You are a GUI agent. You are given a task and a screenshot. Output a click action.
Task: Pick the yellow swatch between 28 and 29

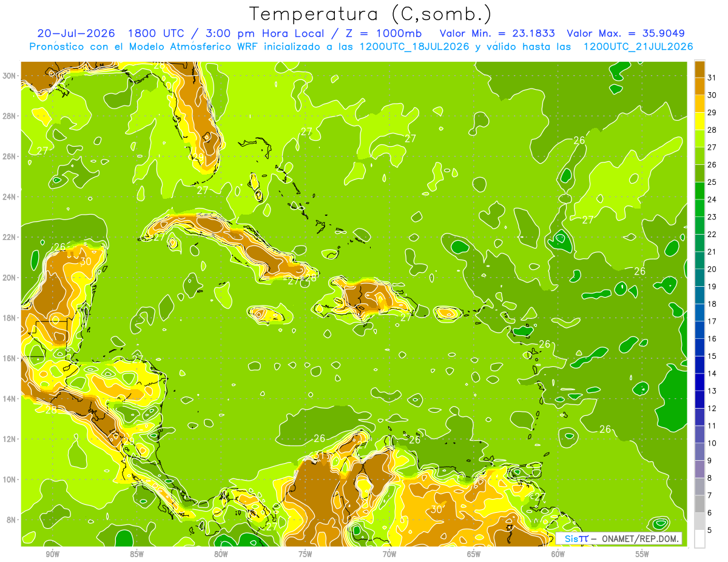pyautogui.click(x=699, y=121)
